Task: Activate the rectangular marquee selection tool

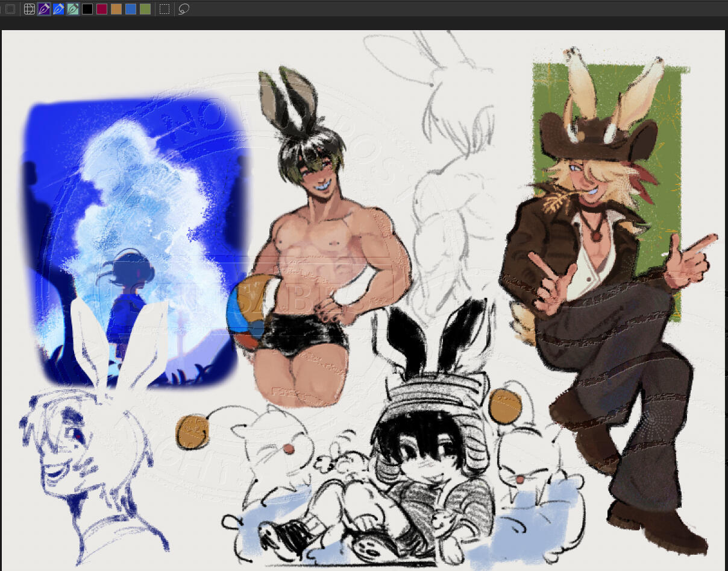Action: pos(165,9)
